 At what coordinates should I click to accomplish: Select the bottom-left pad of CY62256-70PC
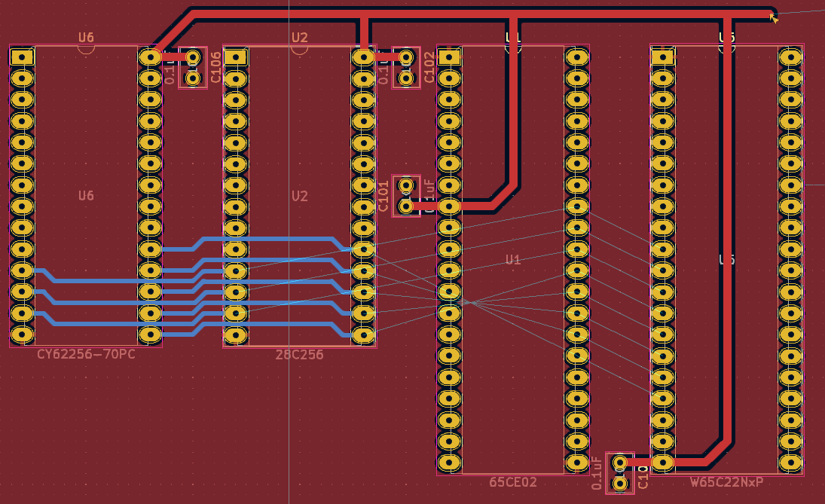click(22, 334)
